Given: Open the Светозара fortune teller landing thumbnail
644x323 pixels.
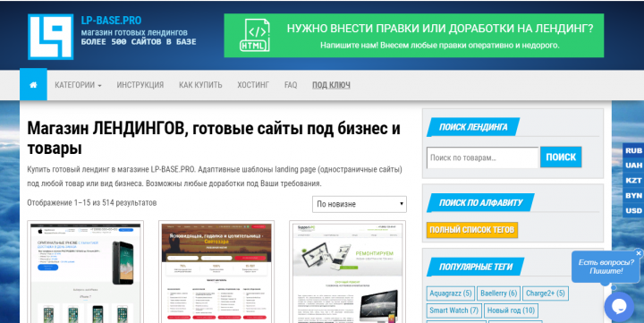Looking at the screenshot, I should [216, 272].
